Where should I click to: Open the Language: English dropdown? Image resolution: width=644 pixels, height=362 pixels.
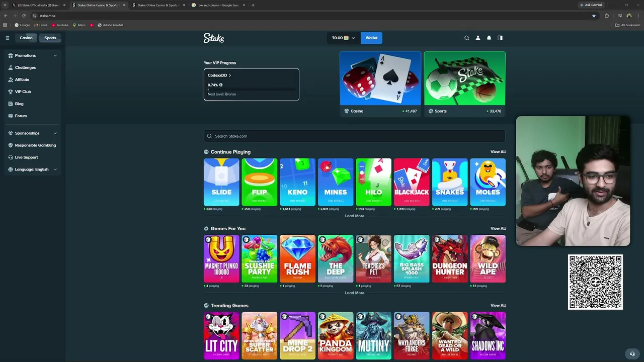click(33, 169)
